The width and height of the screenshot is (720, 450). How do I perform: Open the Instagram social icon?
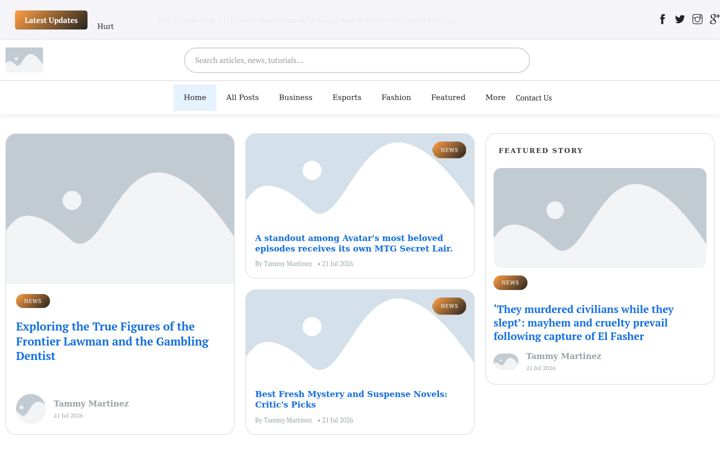coord(697,19)
